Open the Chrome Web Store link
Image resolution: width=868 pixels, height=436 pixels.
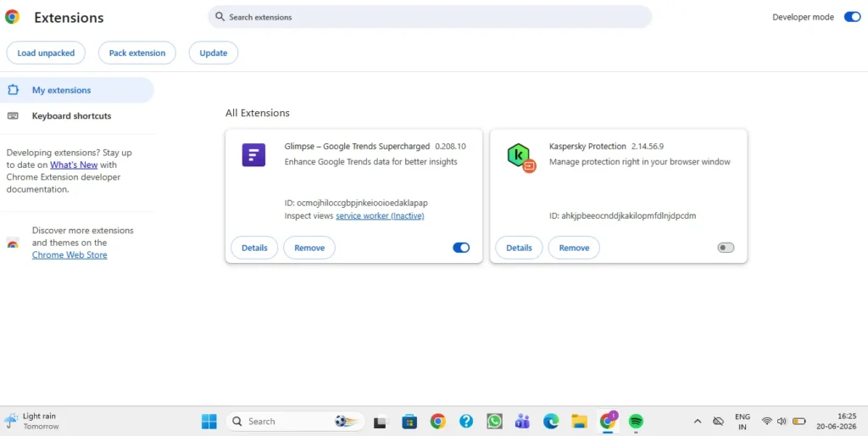(x=70, y=254)
